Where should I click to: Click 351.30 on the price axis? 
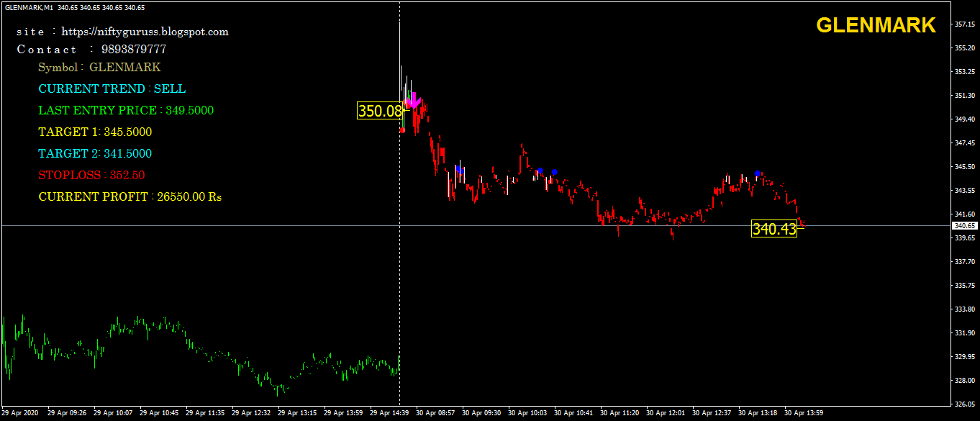coord(964,96)
